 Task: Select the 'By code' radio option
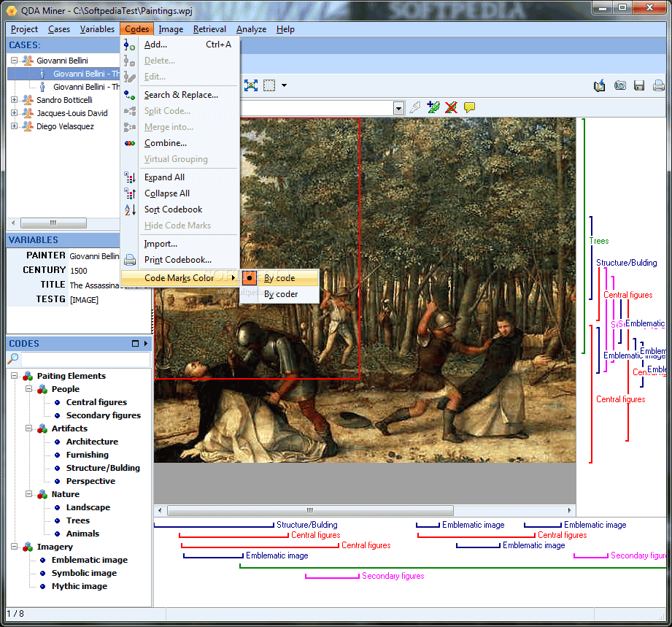click(279, 278)
